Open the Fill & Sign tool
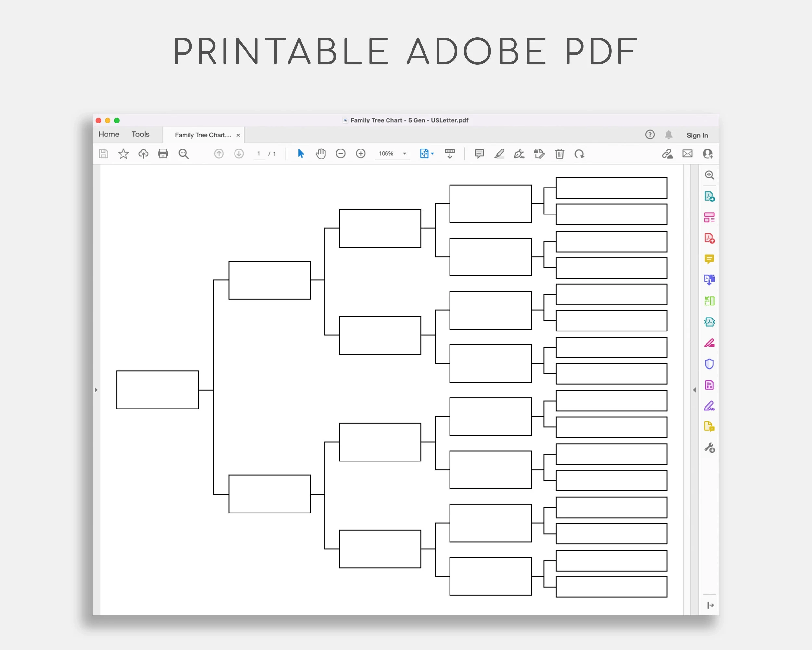 pos(710,407)
